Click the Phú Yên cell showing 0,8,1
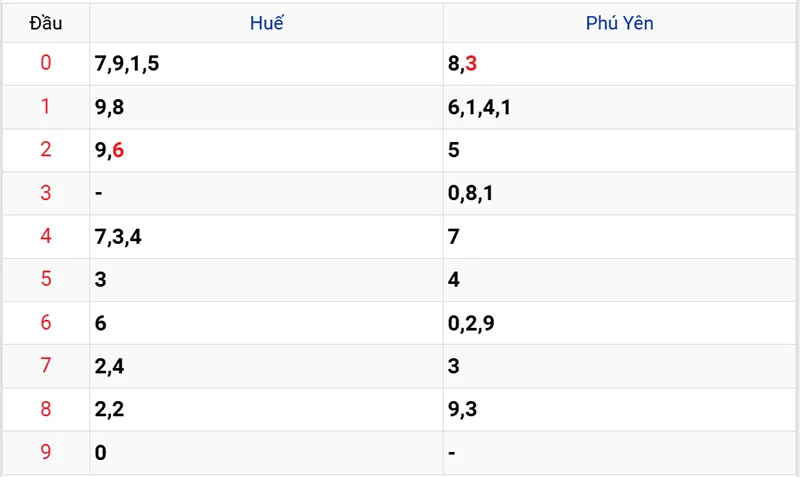Image resolution: width=800 pixels, height=477 pixels. coord(471,193)
